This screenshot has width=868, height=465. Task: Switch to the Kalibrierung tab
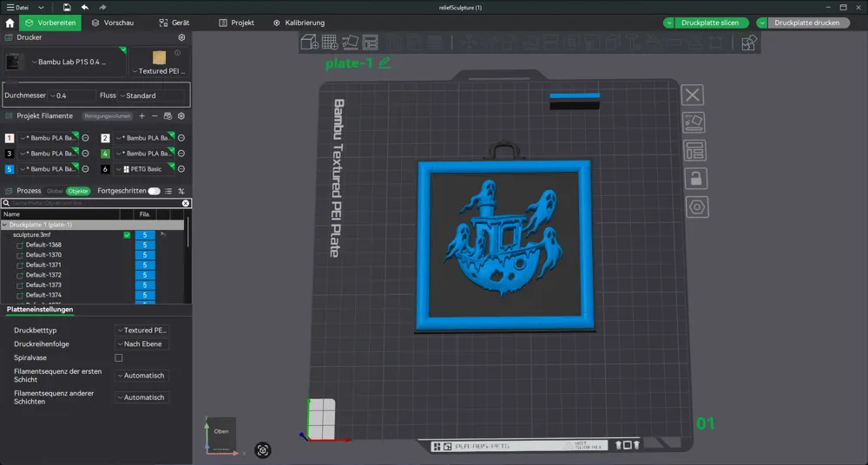click(299, 23)
